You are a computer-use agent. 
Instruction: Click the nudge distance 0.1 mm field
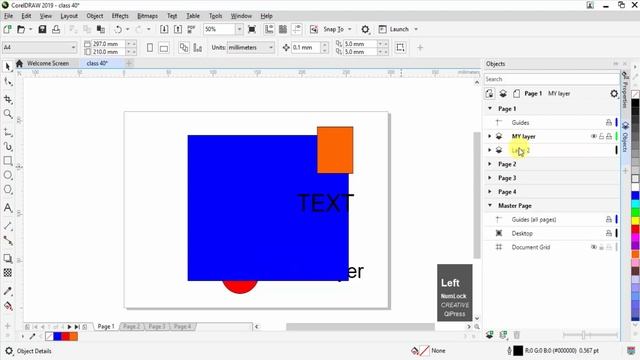point(306,48)
